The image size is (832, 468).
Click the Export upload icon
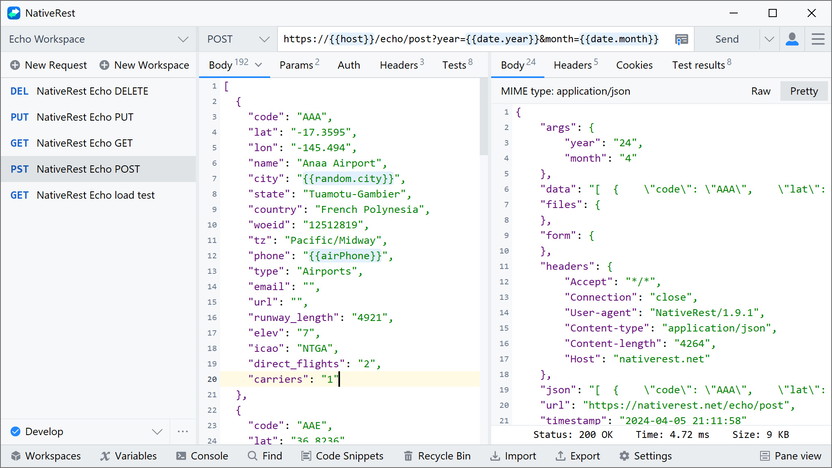[x=560, y=456]
